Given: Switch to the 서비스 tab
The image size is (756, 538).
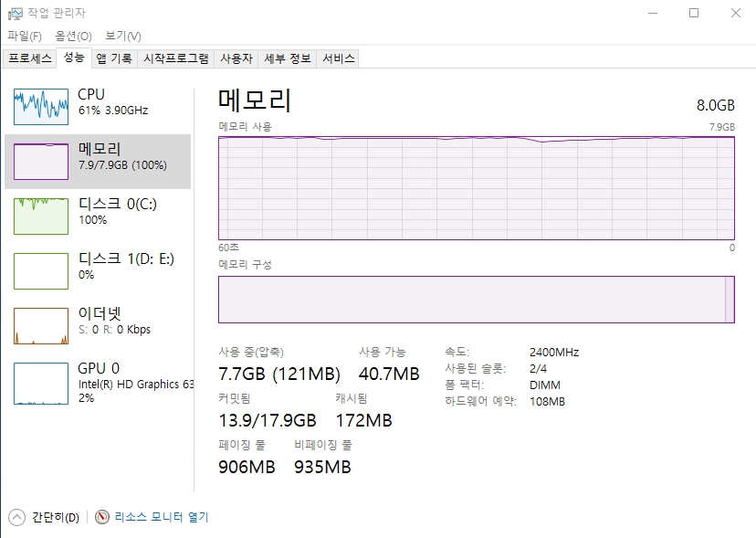Looking at the screenshot, I should pyautogui.click(x=338, y=58).
